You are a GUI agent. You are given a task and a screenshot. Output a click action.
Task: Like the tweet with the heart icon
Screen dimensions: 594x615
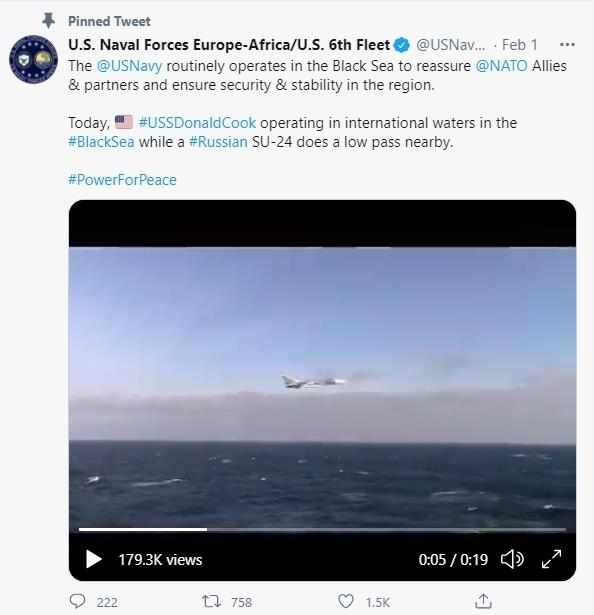tap(346, 601)
